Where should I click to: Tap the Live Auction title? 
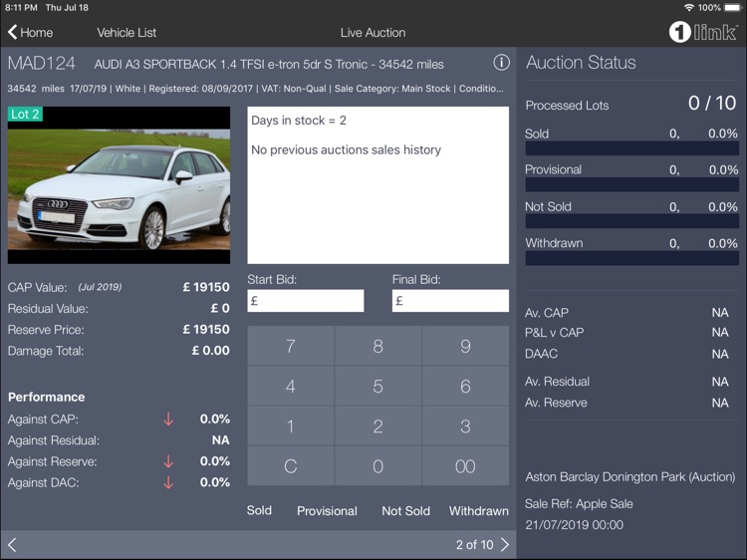pos(373,33)
